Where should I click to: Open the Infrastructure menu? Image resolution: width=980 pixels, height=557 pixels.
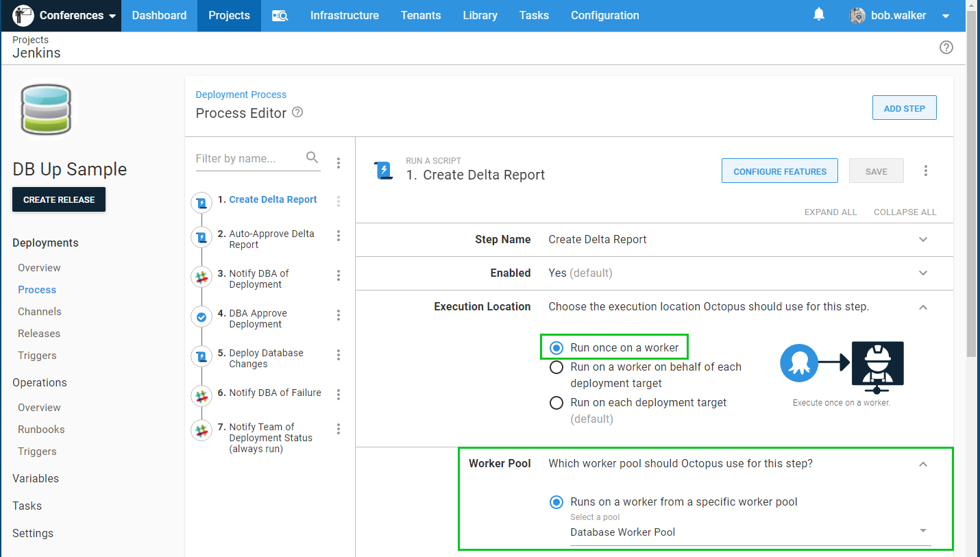click(x=344, y=15)
